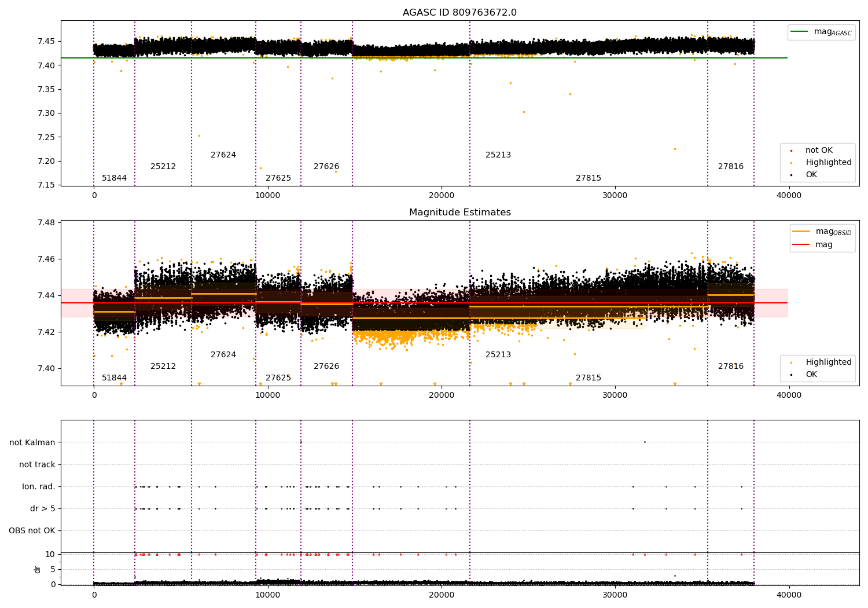Click the 'not Kalman' axis label
Screen dimensions: 868x608
click(32, 442)
